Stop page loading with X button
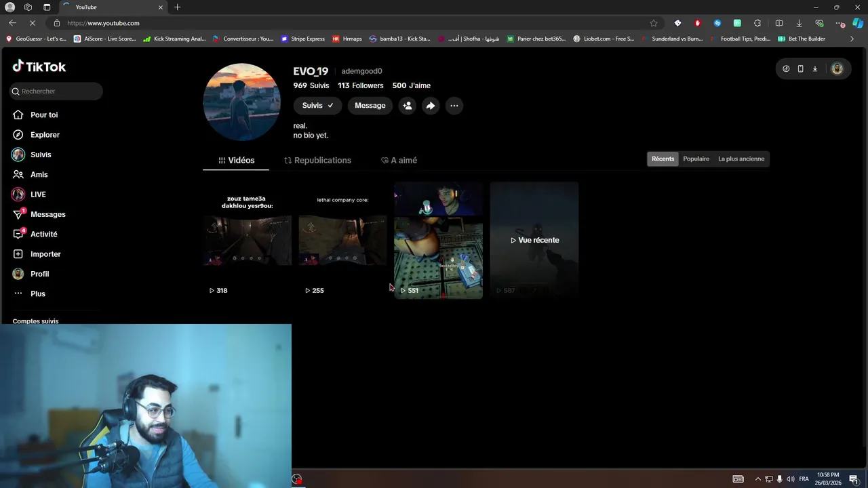This screenshot has width=868, height=488. [32, 23]
